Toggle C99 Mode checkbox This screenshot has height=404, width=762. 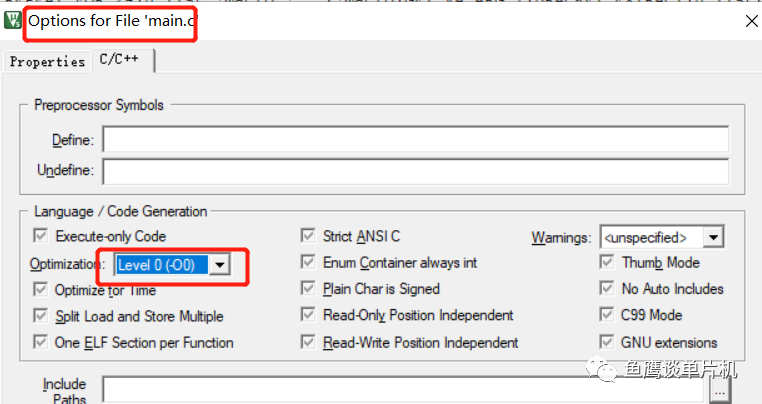tap(606, 315)
